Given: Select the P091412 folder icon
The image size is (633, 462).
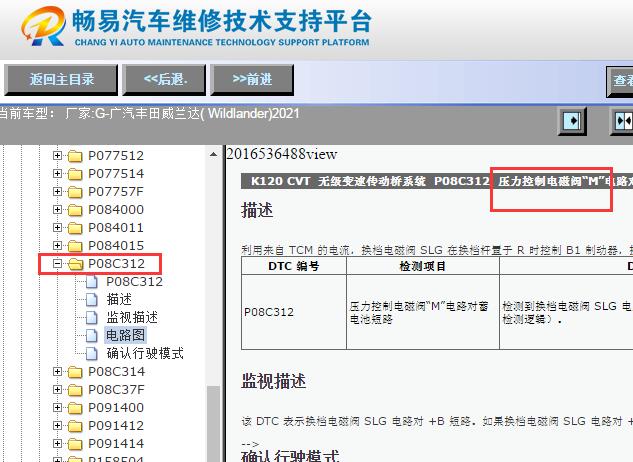Looking at the screenshot, I should tap(75, 426).
